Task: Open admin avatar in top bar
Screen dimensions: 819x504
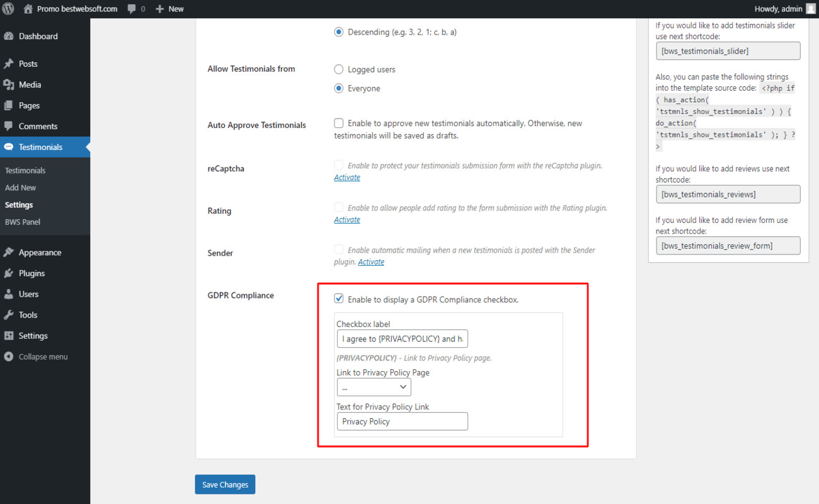Action: click(810, 9)
